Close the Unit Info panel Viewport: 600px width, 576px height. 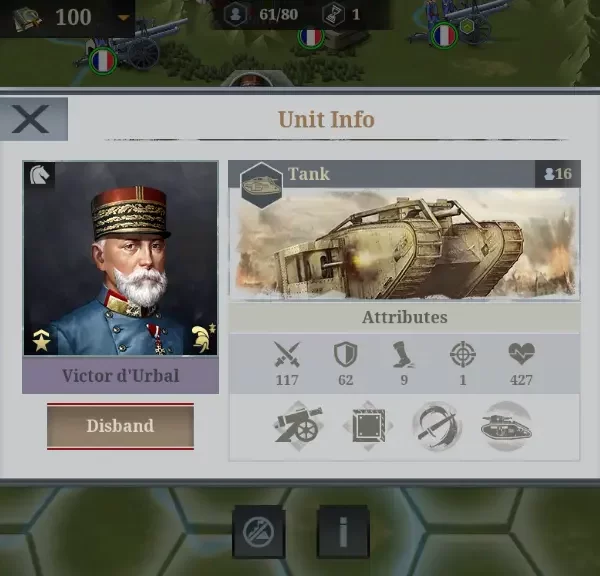pos(34,119)
